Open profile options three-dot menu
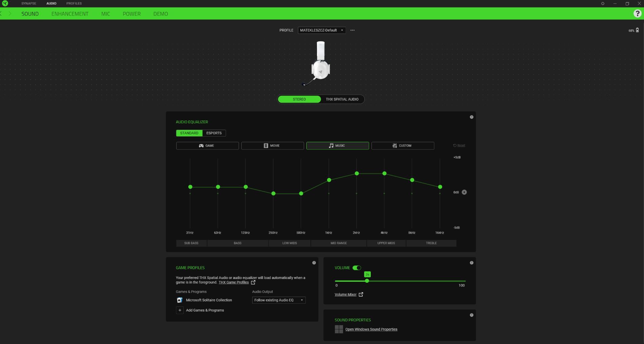Image resolution: width=644 pixels, height=344 pixels. tap(353, 30)
